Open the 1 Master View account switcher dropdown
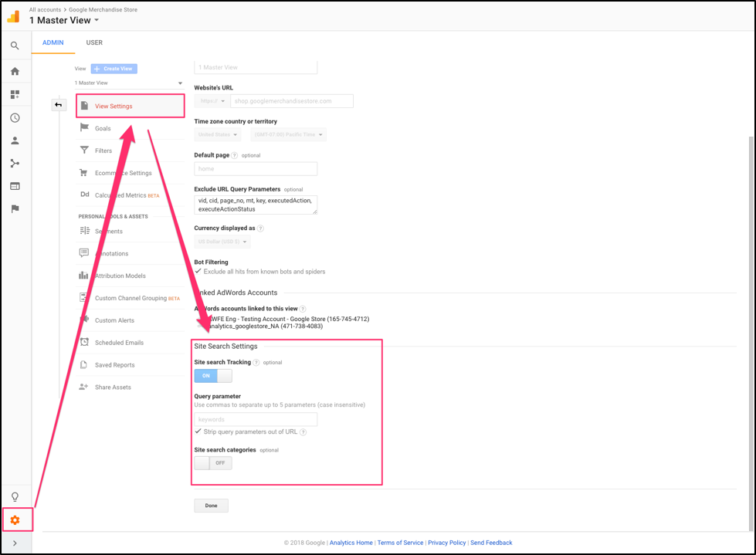This screenshot has height=555, width=756. (64, 20)
